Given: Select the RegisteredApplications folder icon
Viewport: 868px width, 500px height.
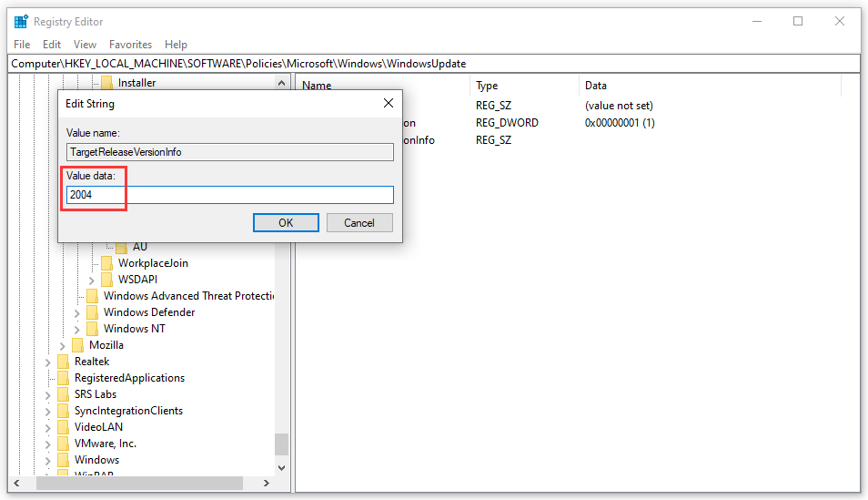Looking at the screenshot, I should (64, 378).
